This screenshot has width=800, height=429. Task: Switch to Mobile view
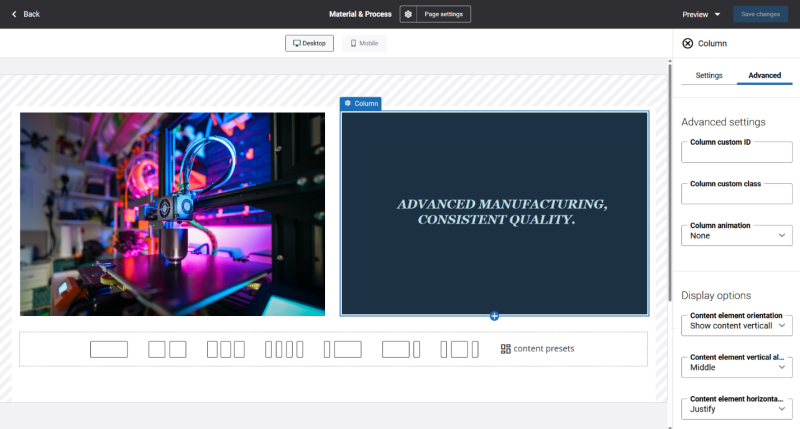pos(364,43)
